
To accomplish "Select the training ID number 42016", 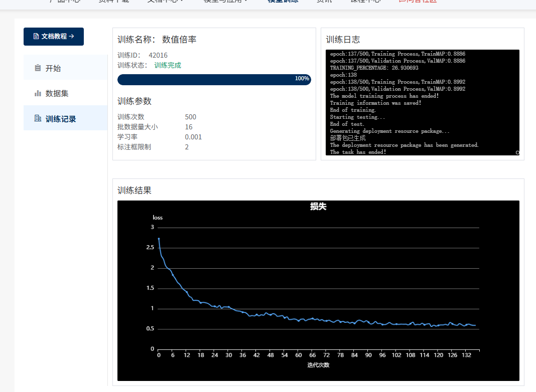I will [x=158, y=55].
